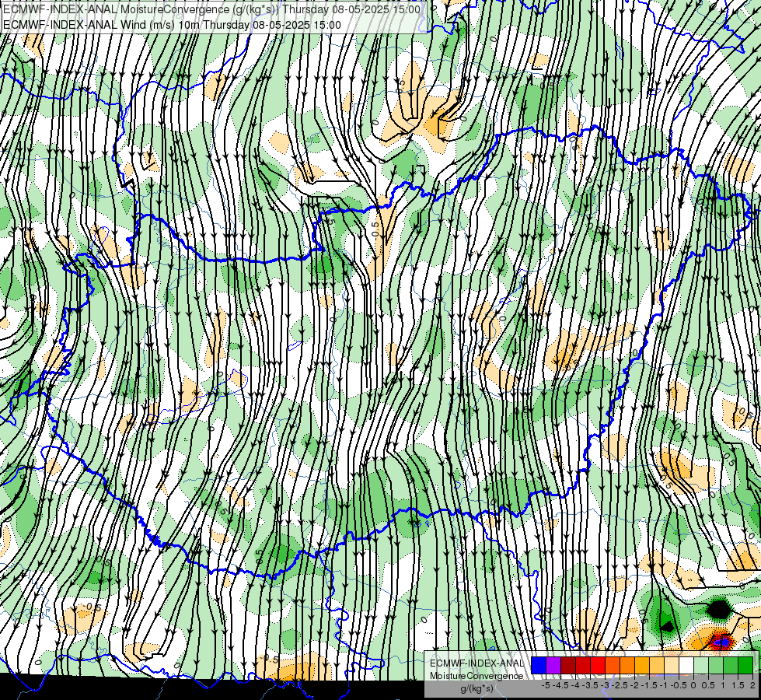The height and width of the screenshot is (700, 761).
Task: Choose the lightest green swatch between 0 and 0.5
Action: (701, 665)
